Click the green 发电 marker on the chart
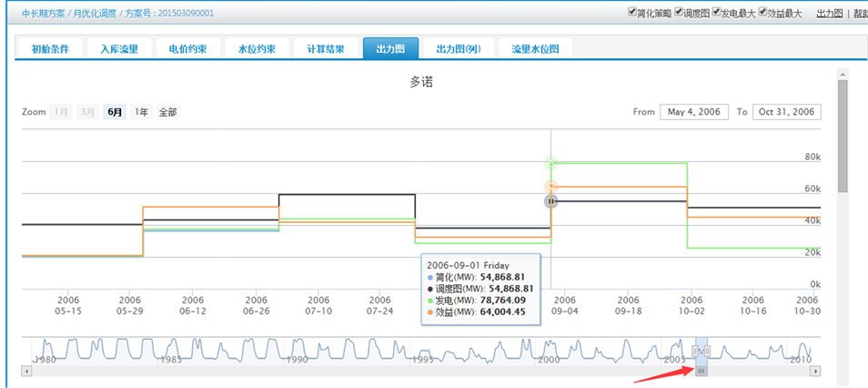 (x=550, y=164)
